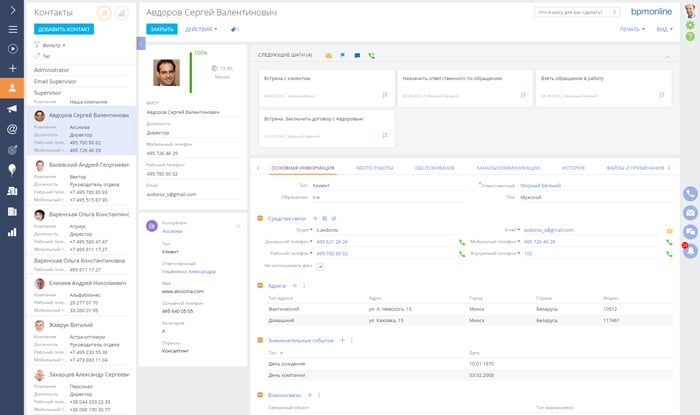Click the green call icon in next steps header
This screenshot has width=700, height=415.
click(372, 55)
